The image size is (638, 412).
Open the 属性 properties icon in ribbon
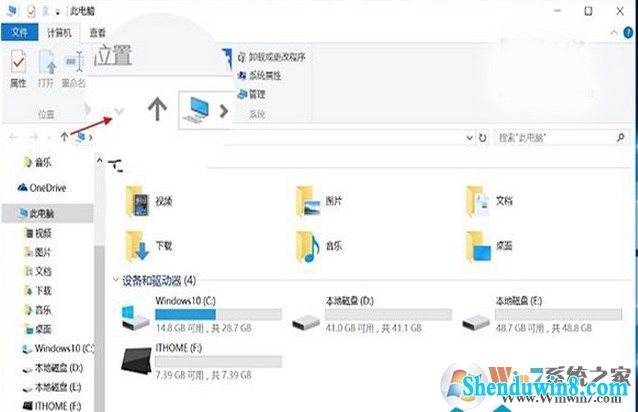(18, 68)
